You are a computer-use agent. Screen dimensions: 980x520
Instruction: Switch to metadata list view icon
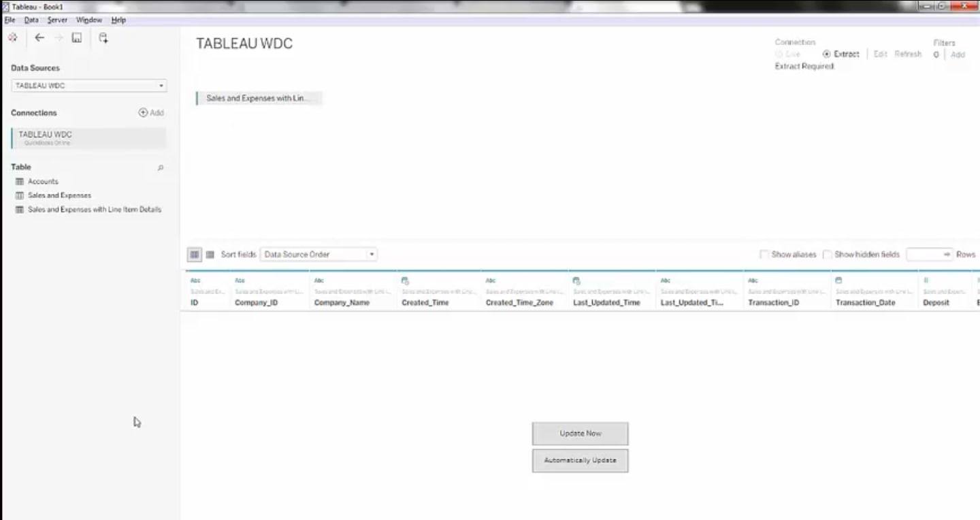(x=210, y=255)
